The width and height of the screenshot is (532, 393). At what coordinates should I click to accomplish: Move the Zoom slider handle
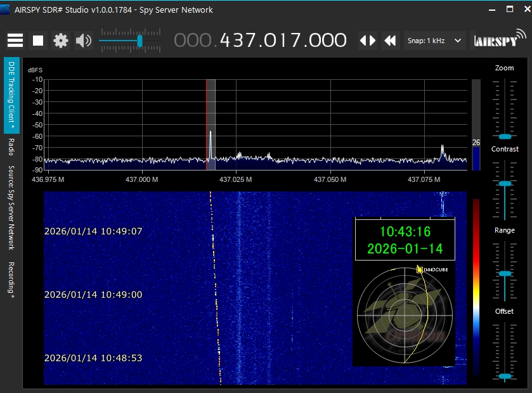pyautogui.click(x=505, y=137)
